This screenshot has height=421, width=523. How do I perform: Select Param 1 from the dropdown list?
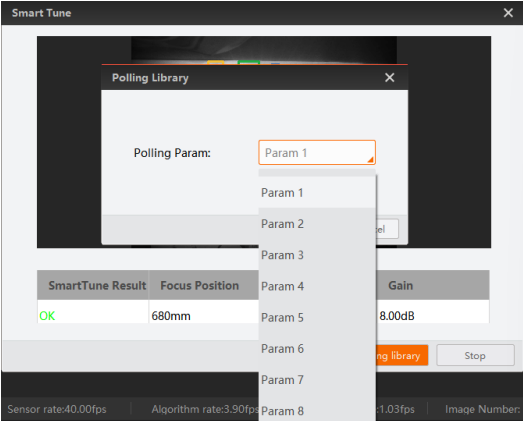pyautogui.click(x=317, y=192)
